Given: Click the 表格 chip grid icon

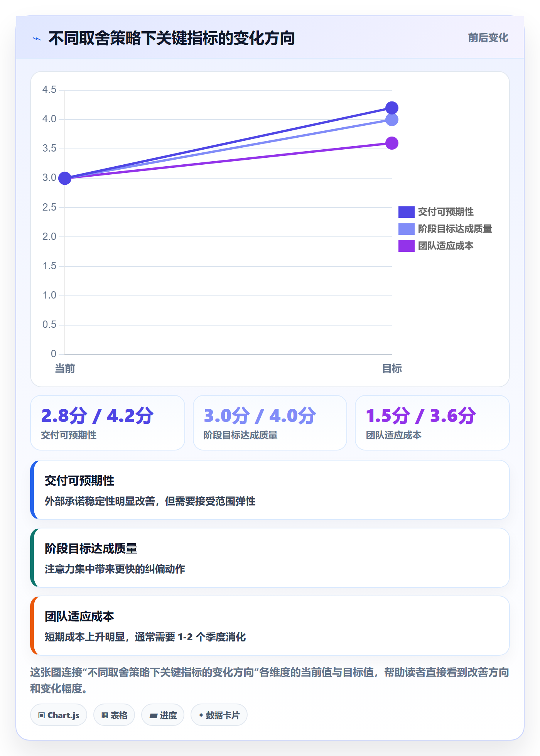Looking at the screenshot, I should click(105, 715).
